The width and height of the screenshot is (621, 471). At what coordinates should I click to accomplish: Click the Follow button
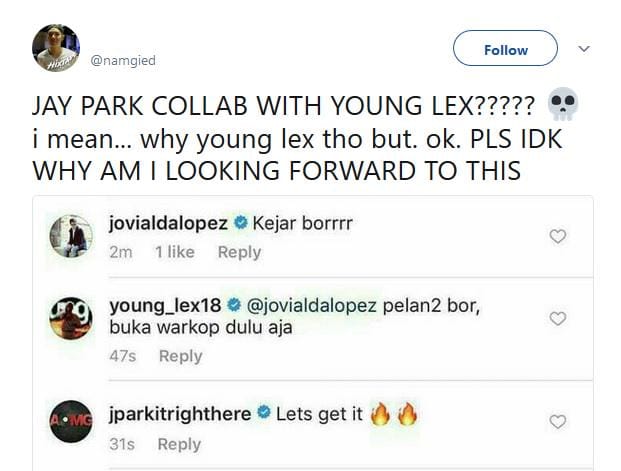pos(505,48)
